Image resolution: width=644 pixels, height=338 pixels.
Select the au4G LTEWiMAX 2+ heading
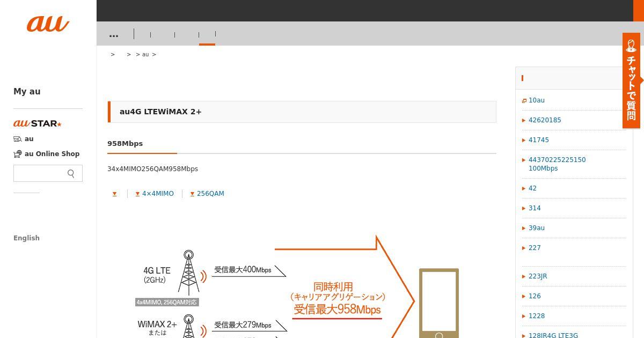[x=160, y=112]
